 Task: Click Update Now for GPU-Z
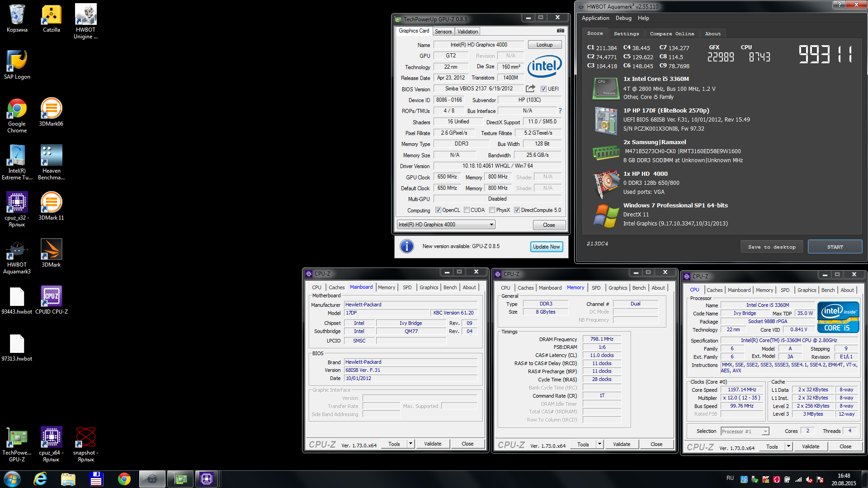click(546, 247)
